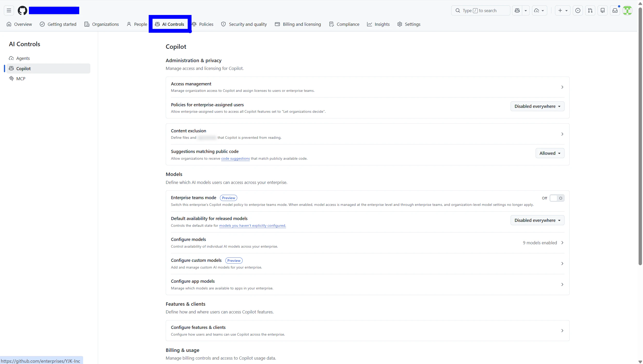
Task: Open Copilot chat icon in header
Action: tap(517, 11)
